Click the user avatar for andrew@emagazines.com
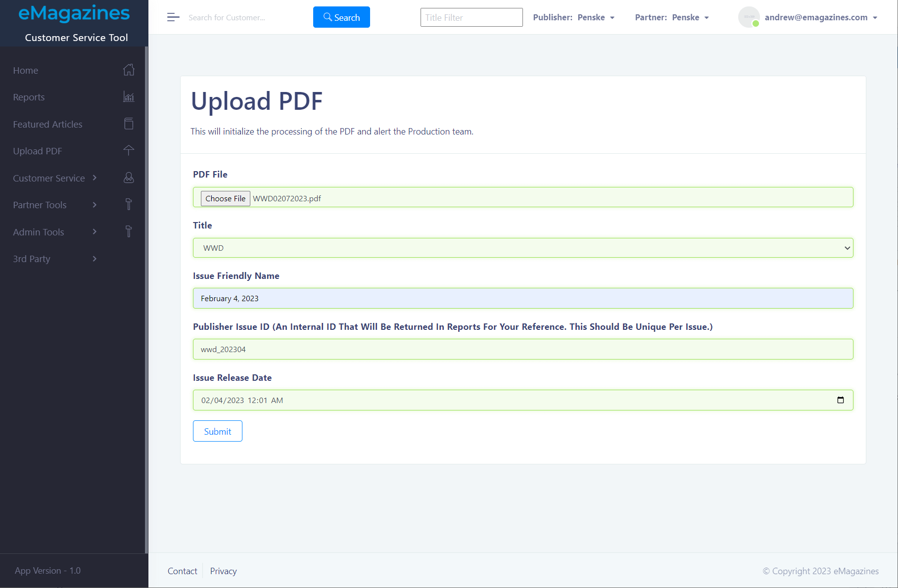This screenshot has width=898, height=588. point(749,17)
